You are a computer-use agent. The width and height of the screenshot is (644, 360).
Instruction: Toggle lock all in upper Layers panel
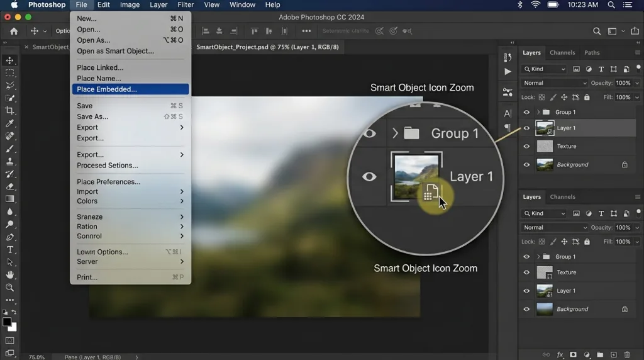pos(587,98)
